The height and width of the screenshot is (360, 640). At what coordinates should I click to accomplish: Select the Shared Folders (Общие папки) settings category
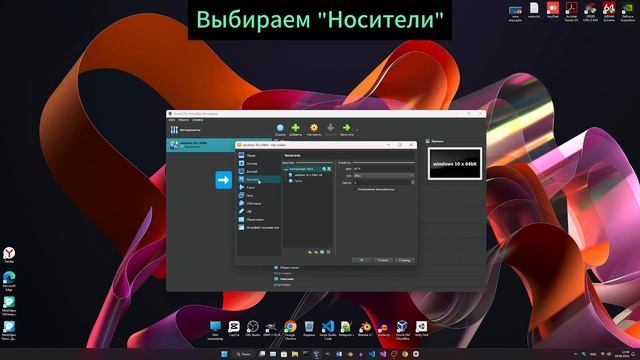tap(259, 220)
